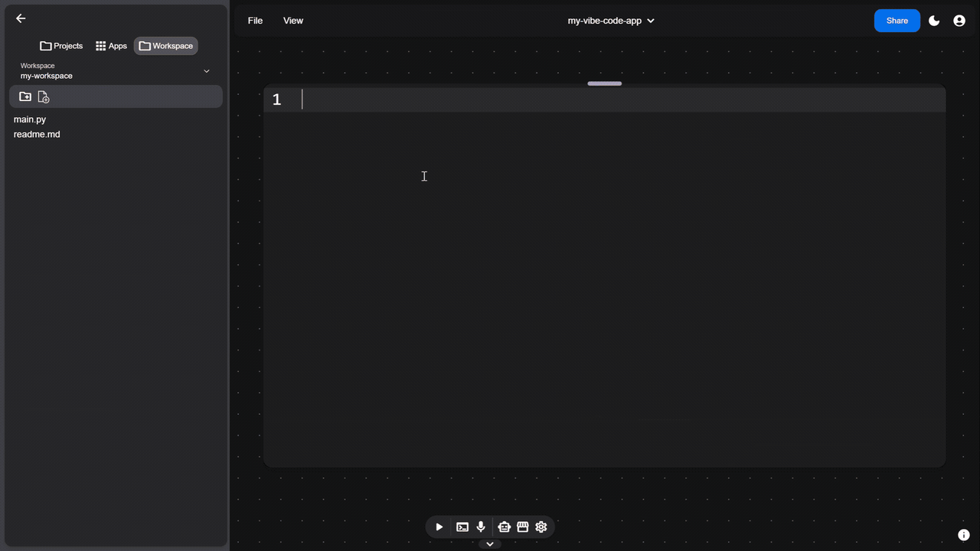Open the File menu
The height and width of the screenshot is (551, 980).
click(x=255, y=21)
